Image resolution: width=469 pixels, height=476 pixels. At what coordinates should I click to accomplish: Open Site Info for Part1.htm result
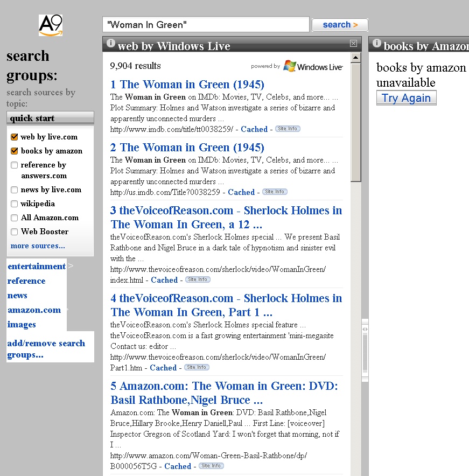point(197,367)
